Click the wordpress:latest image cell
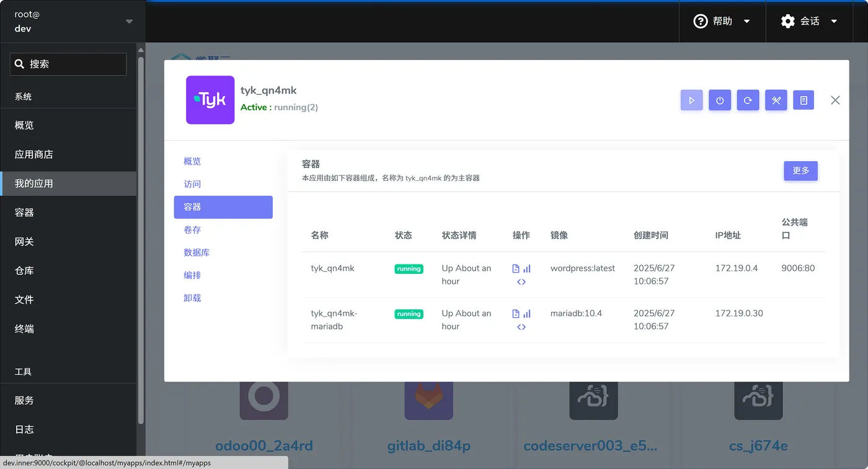 coord(583,268)
